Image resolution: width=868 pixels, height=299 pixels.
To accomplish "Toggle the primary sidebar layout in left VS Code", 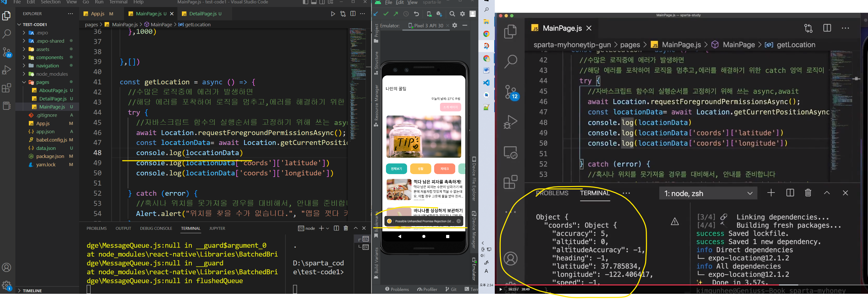I will pos(305,2).
